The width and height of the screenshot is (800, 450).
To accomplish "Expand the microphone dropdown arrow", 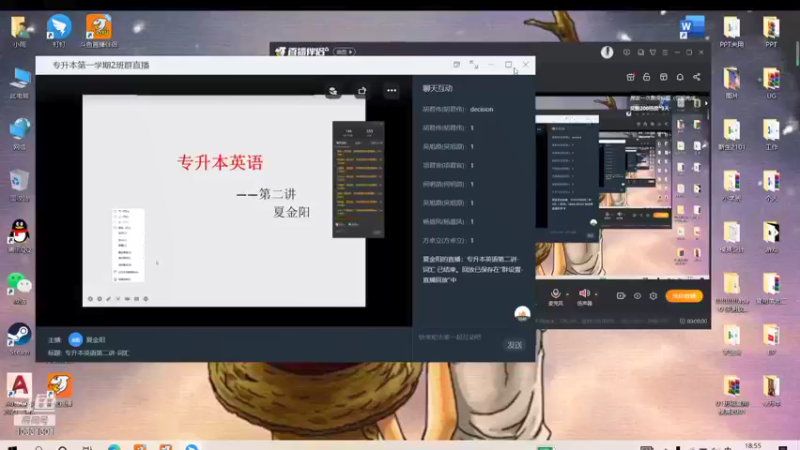I will (567, 294).
